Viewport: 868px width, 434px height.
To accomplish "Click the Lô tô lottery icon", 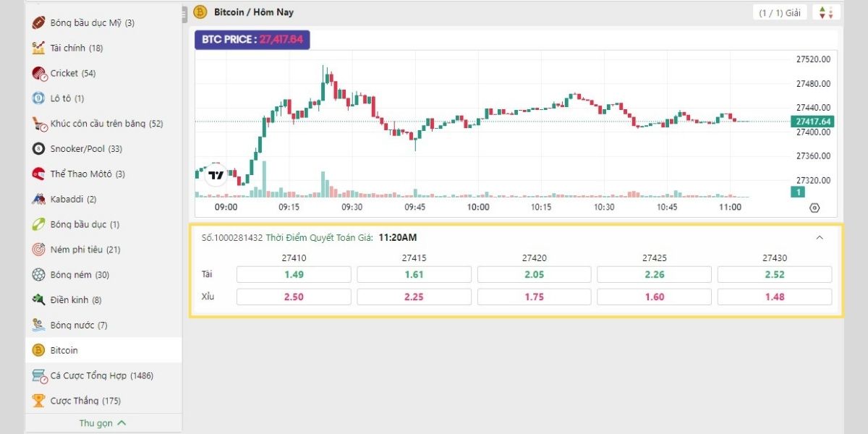I will [x=39, y=98].
